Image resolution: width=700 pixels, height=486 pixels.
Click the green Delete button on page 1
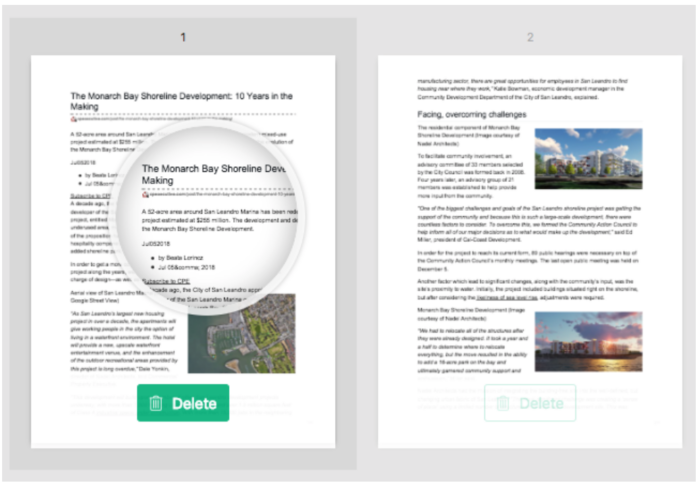tap(183, 403)
